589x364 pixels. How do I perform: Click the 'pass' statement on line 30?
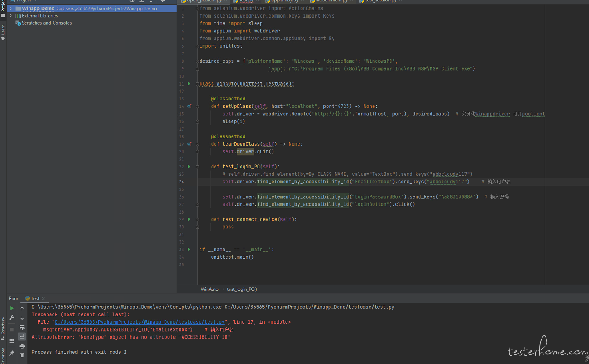click(x=228, y=227)
